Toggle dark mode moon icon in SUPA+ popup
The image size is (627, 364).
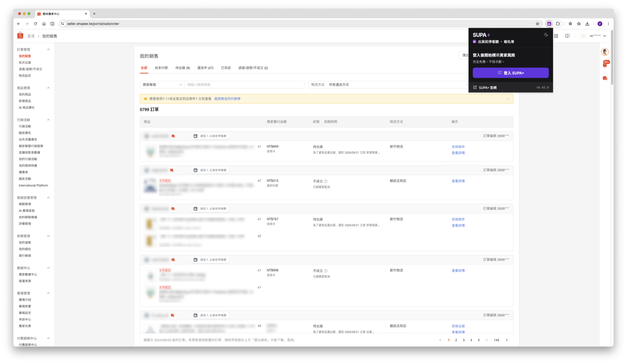[546, 34]
